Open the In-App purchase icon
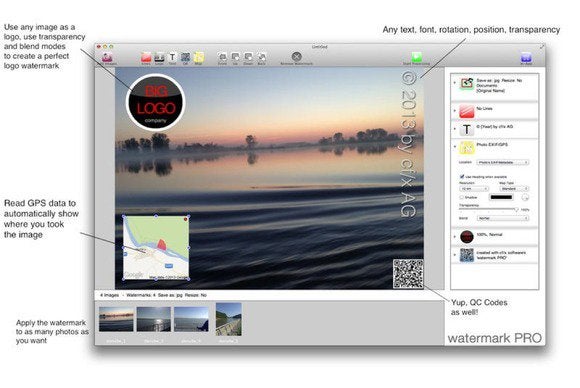 (526, 58)
